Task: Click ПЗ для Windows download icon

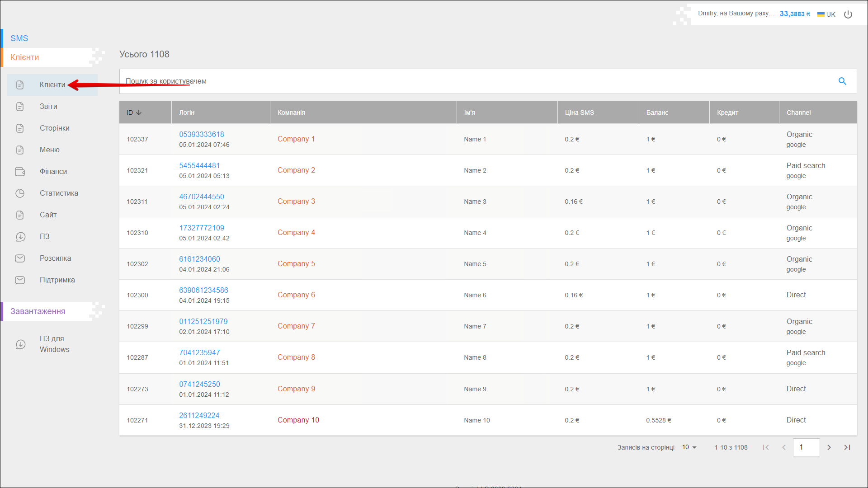Action: (x=20, y=344)
